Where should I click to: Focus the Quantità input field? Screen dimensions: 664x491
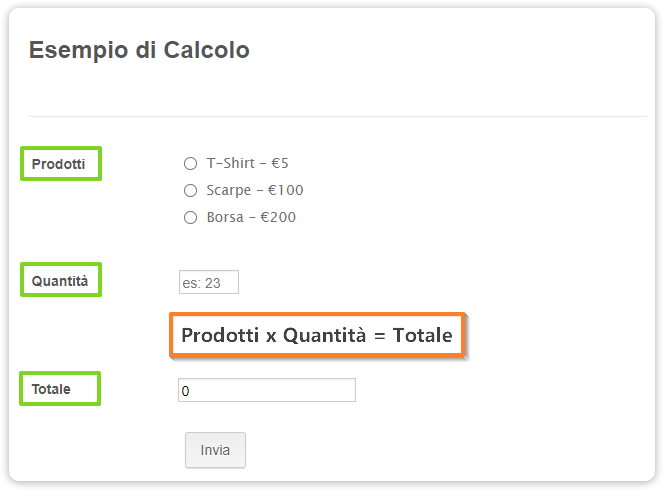(209, 283)
